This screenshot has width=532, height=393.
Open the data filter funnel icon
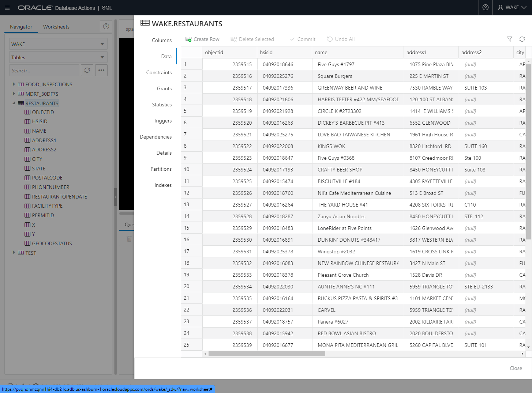510,39
